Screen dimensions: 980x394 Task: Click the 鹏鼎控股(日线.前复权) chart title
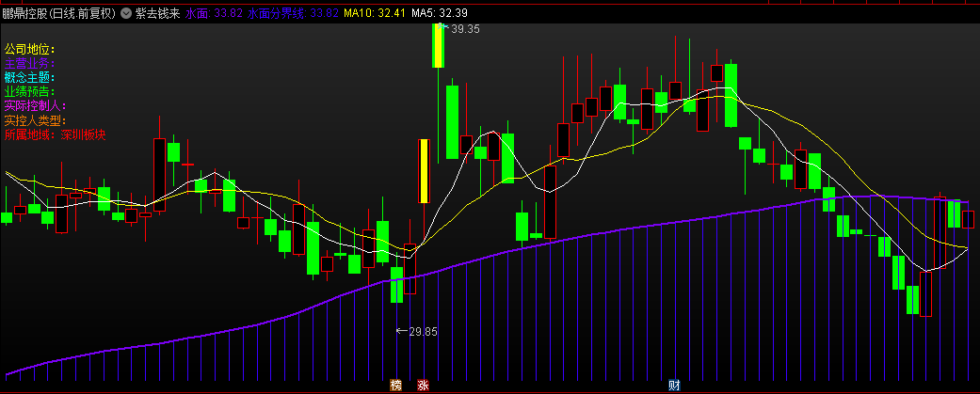click(x=59, y=13)
